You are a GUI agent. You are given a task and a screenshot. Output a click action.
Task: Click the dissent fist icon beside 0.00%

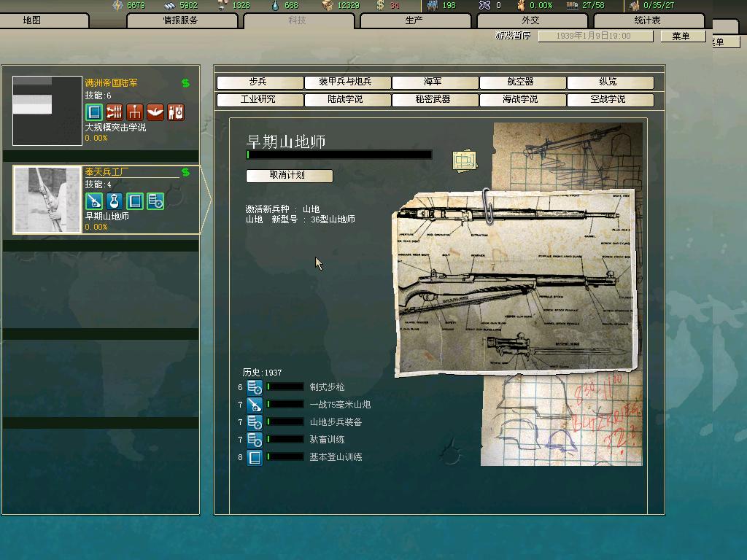521,5
